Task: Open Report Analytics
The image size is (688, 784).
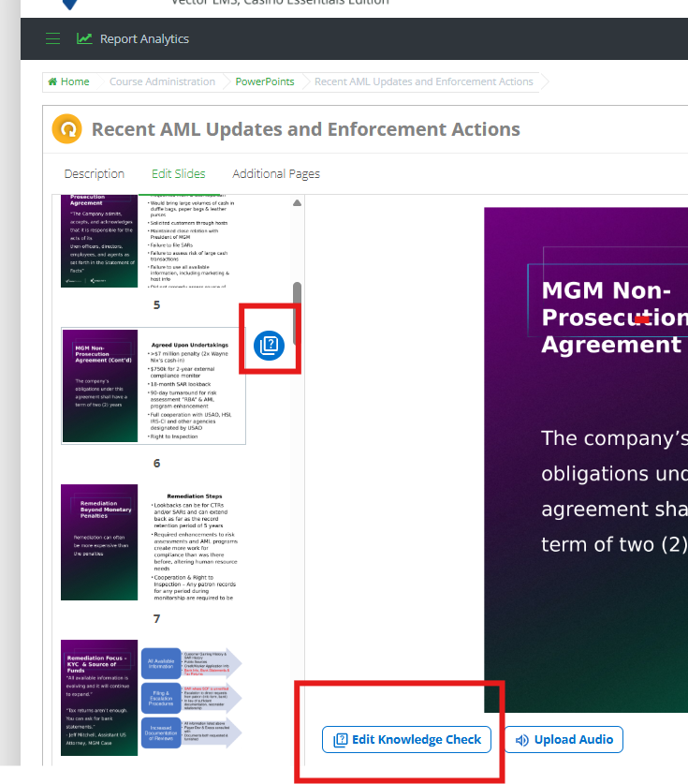Action: click(x=144, y=39)
